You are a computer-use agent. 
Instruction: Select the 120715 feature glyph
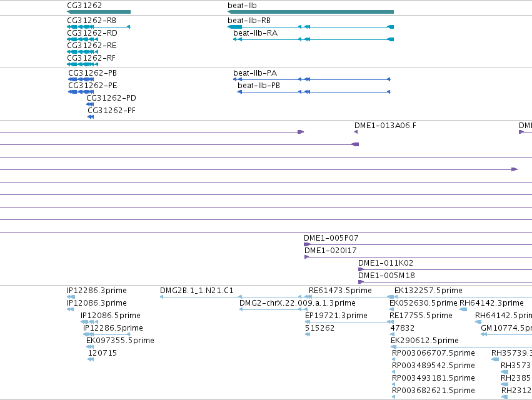click(x=91, y=359)
